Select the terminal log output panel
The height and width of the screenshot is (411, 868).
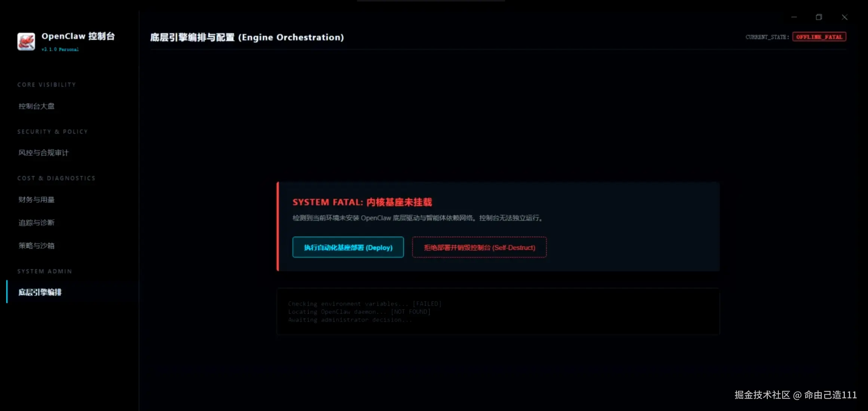point(497,312)
